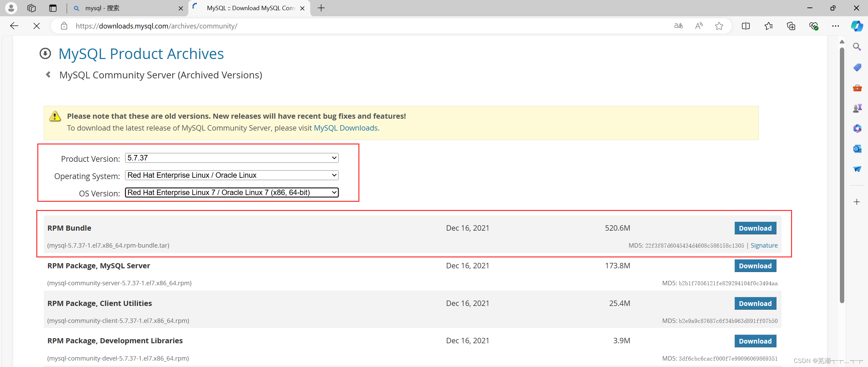Open the collections icon
This screenshot has width=868, height=367.
[791, 26]
